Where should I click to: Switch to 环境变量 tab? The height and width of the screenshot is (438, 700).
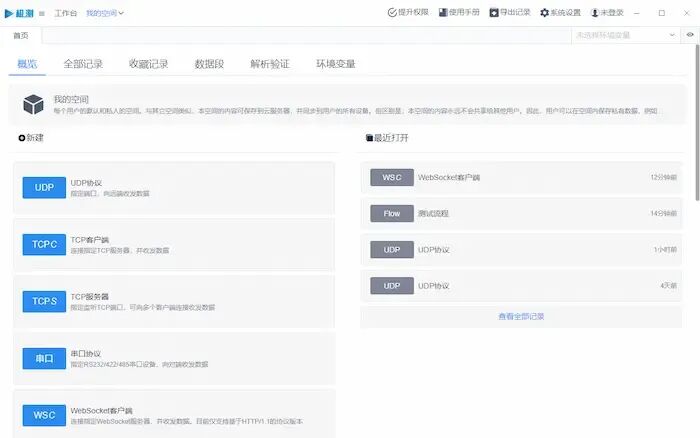click(336, 64)
